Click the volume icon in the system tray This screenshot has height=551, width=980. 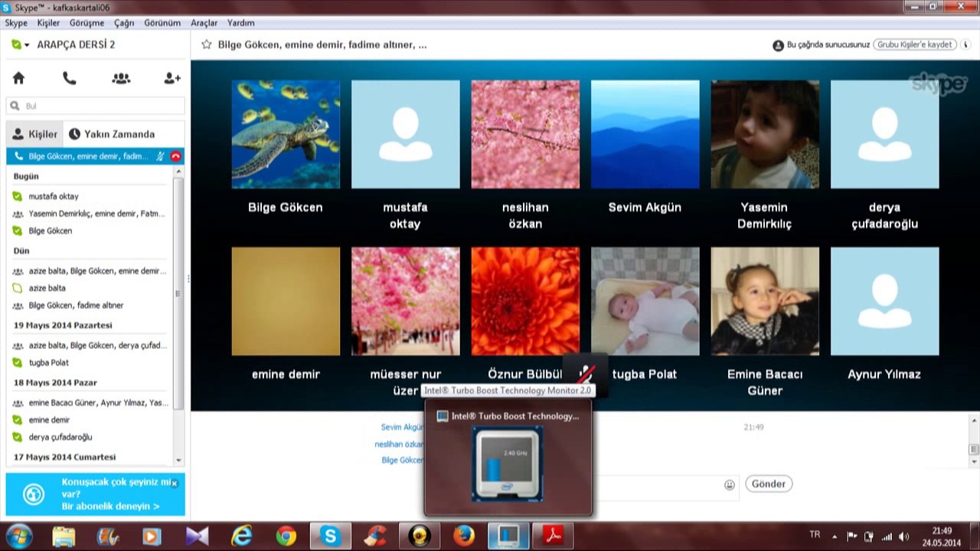point(904,536)
